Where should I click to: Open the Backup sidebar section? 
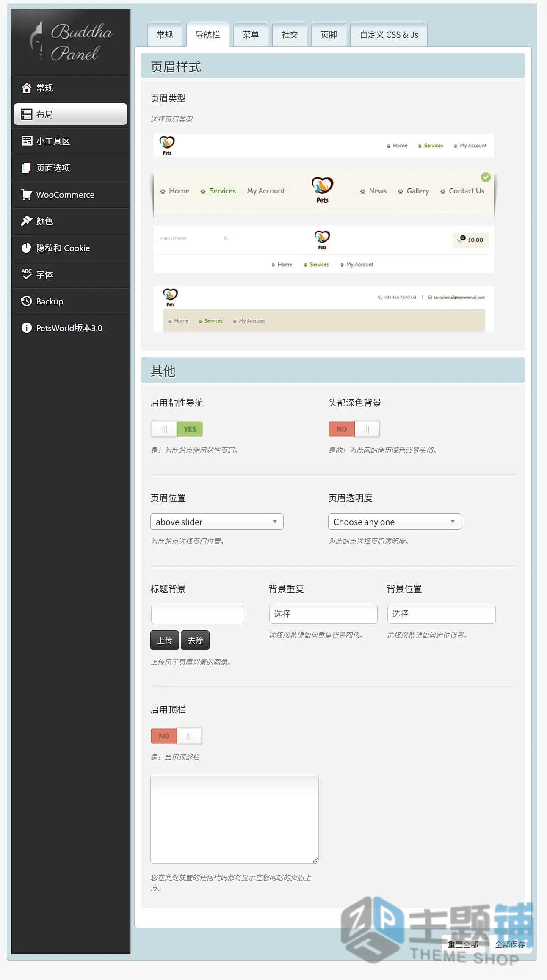tap(70, 301)
